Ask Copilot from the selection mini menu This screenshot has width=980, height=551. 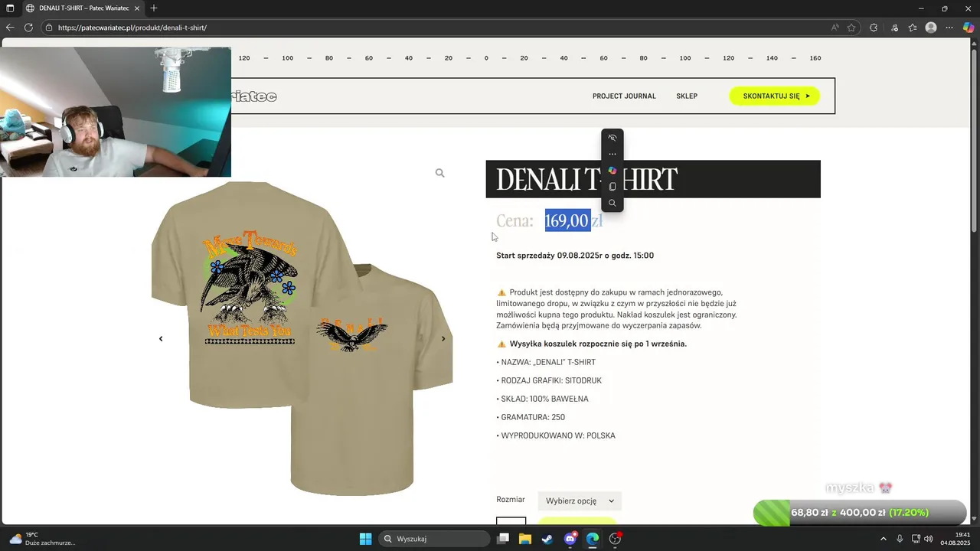(x=612, y=171)
